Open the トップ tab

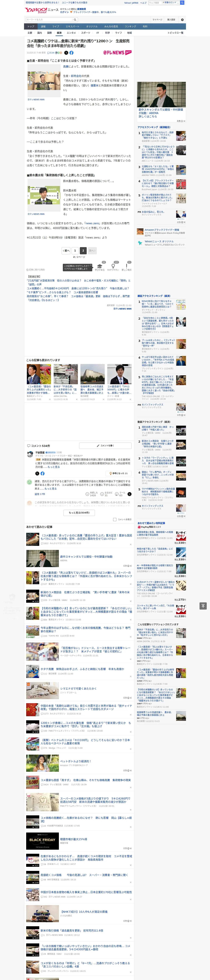coord(31,27)
